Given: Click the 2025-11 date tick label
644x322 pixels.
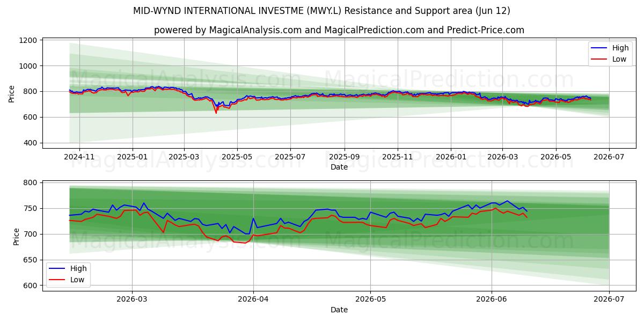Looking at the screenshot, I should click(x=398, y=157).
